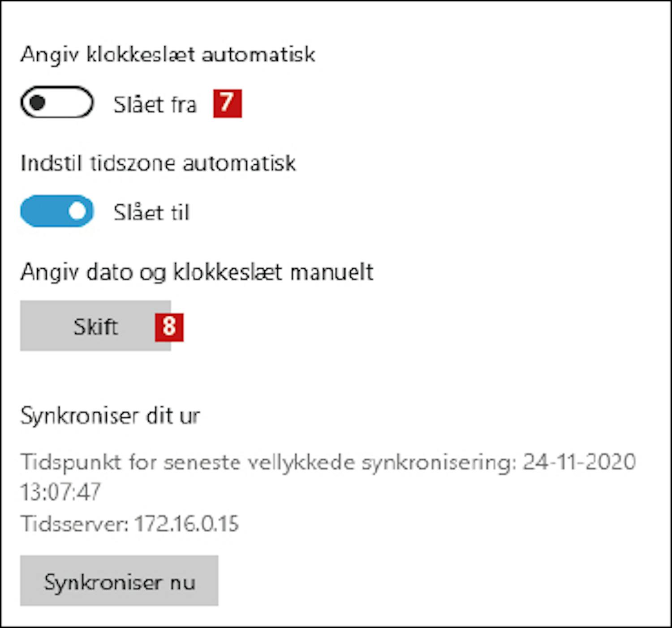
Task: Click the "Indstil tidszone automatisk" heading
Action: 158,163
